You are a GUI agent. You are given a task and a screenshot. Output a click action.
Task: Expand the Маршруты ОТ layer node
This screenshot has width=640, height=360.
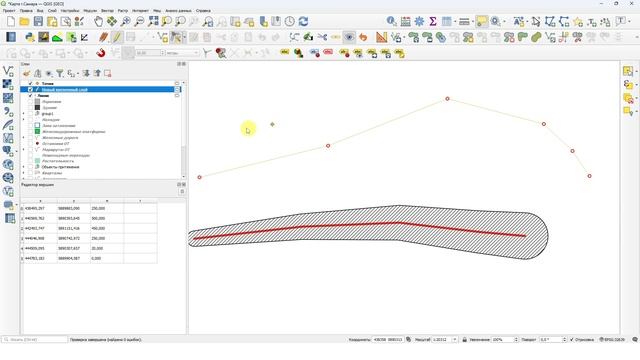point(24,150)
